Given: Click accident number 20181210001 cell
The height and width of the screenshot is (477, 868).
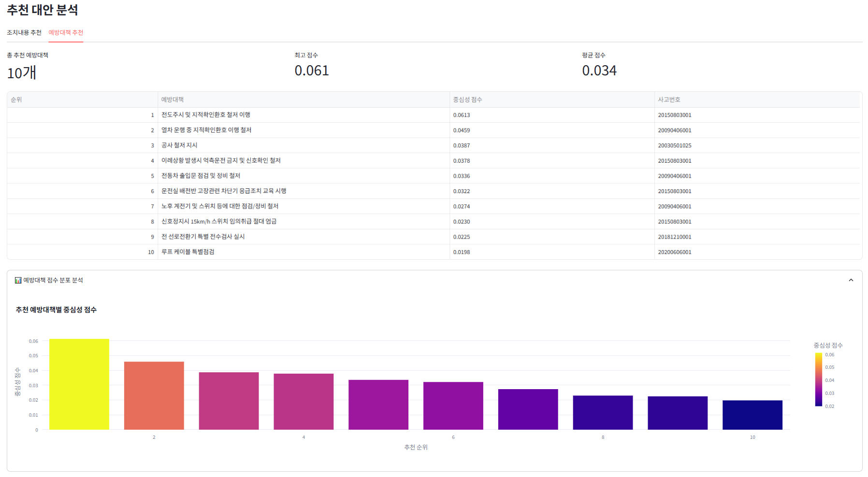Looking at the screenshot, I should 675,237.
